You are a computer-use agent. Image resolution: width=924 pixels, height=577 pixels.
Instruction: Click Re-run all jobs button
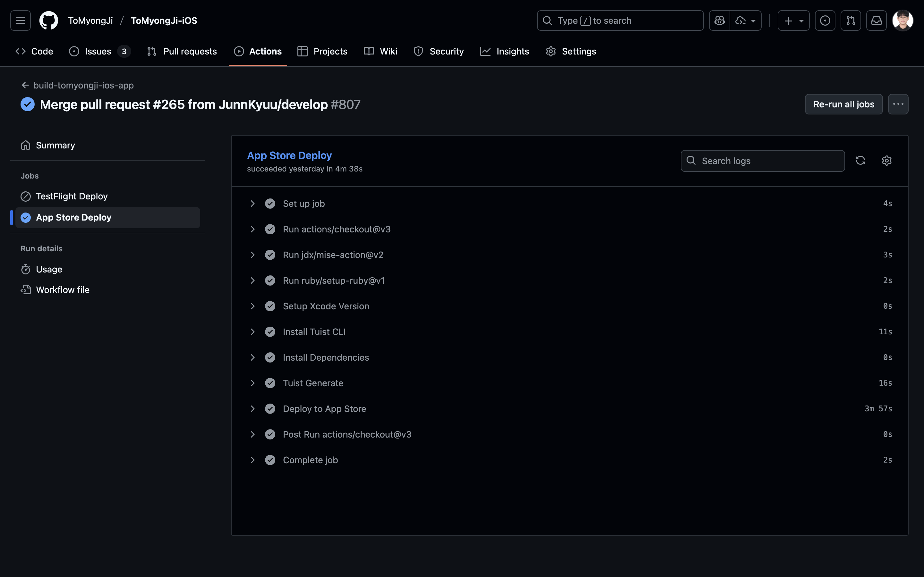click(x=843, y=104)
